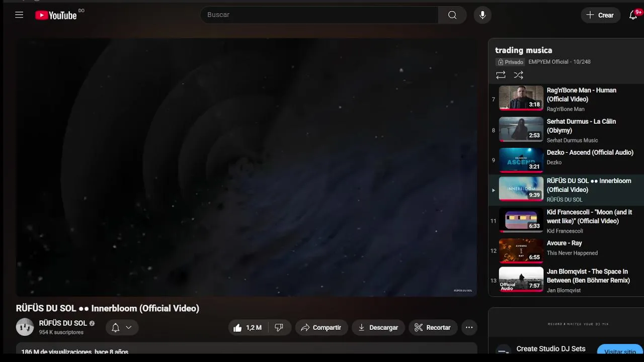Click the Privado privacy badge
This screenshot has width=644, height=362.
pos(510,62)
